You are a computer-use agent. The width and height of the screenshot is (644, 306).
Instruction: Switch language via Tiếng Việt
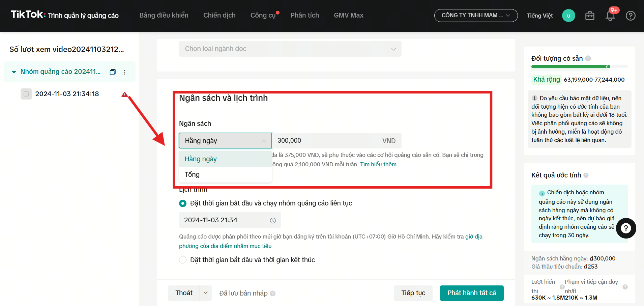click(540, 16)
